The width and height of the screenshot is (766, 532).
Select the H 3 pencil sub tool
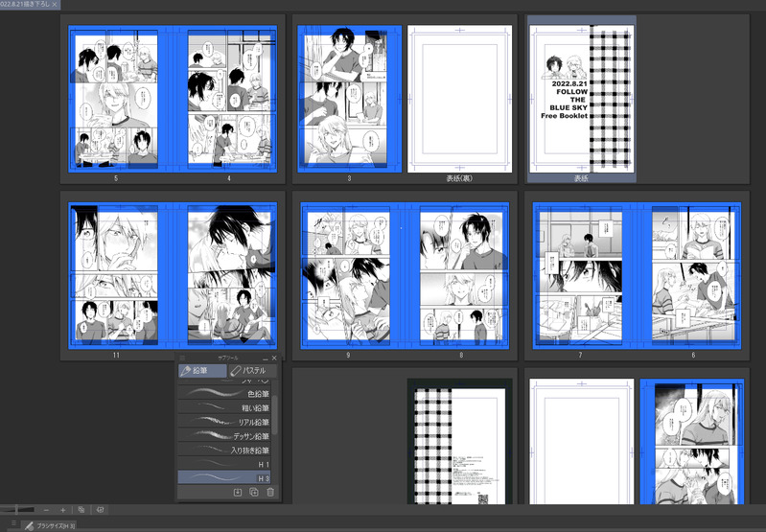(224, 477)
